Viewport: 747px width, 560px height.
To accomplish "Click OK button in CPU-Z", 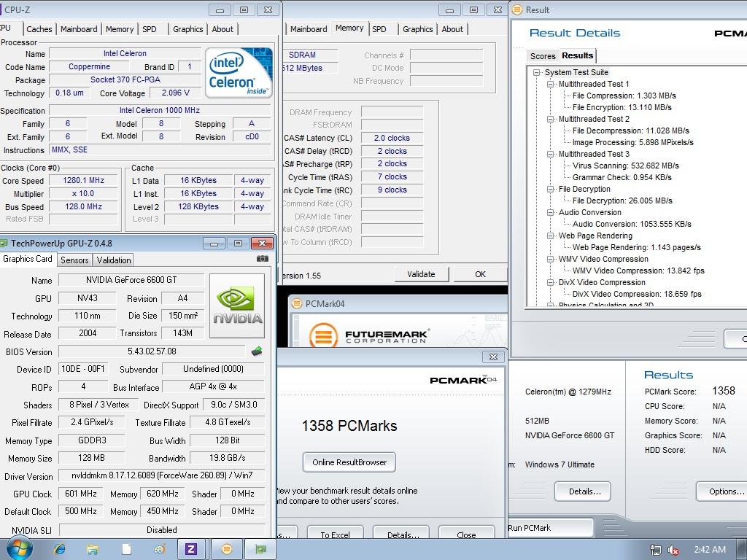I will click(x=480, y=274).
